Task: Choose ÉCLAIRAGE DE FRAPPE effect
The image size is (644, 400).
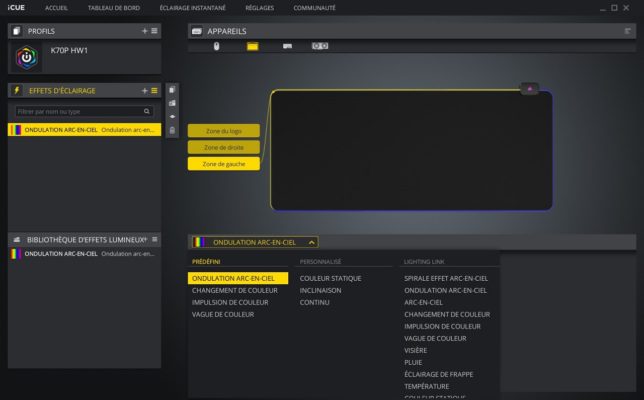Action: pyautogui.click(x=439, y=374)
